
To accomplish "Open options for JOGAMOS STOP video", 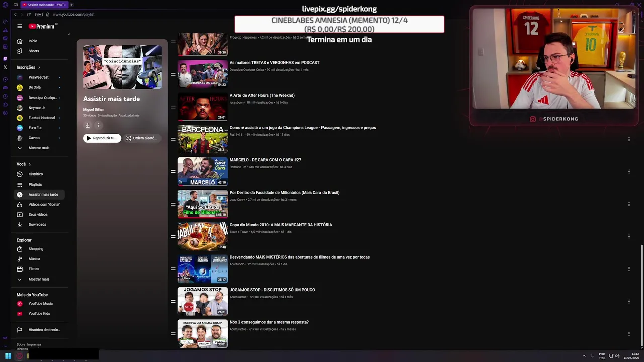I will tap(629, 301).
